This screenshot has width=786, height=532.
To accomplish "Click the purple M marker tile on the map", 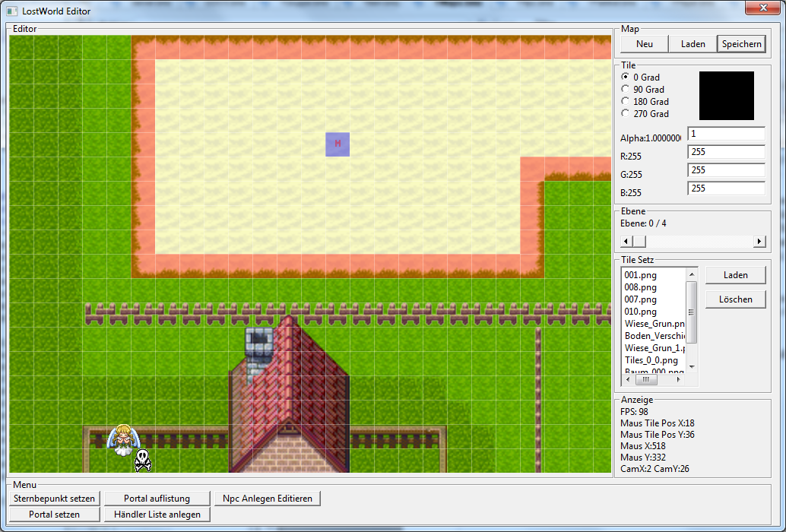I will pos(338,144).
